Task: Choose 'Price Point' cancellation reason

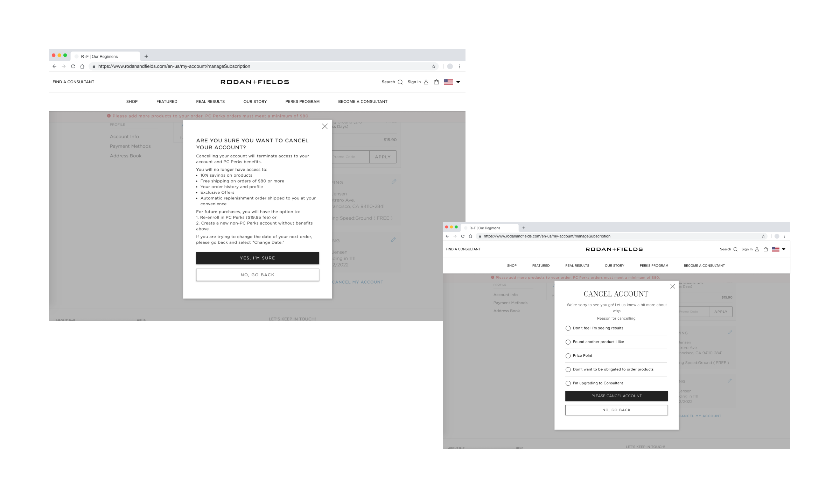Action: point(568,356)
